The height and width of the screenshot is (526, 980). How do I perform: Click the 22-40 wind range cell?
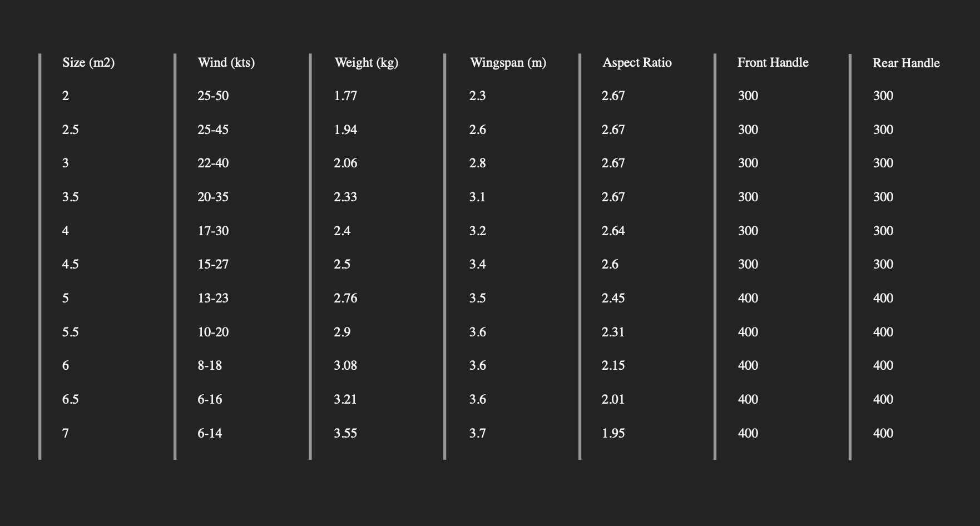(x=213, y=163)
